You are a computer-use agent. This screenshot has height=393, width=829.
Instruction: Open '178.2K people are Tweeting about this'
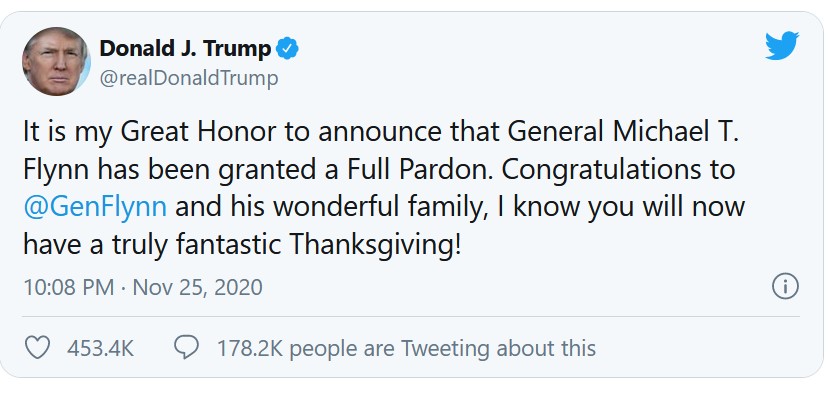[406, 349]
